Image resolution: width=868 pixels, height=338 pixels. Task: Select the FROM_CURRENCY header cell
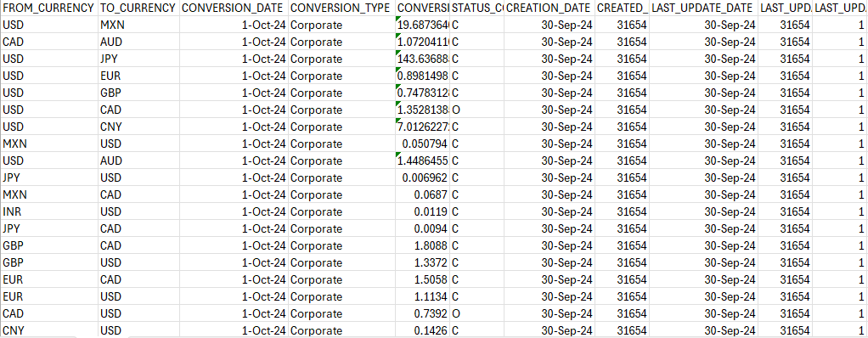tap(48, 8)
